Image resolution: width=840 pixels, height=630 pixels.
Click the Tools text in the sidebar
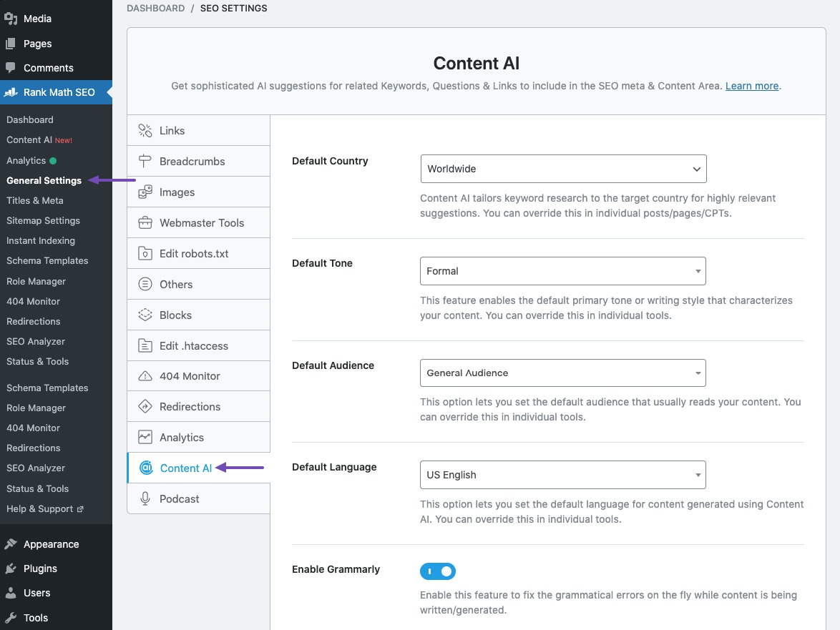[36, 618]
